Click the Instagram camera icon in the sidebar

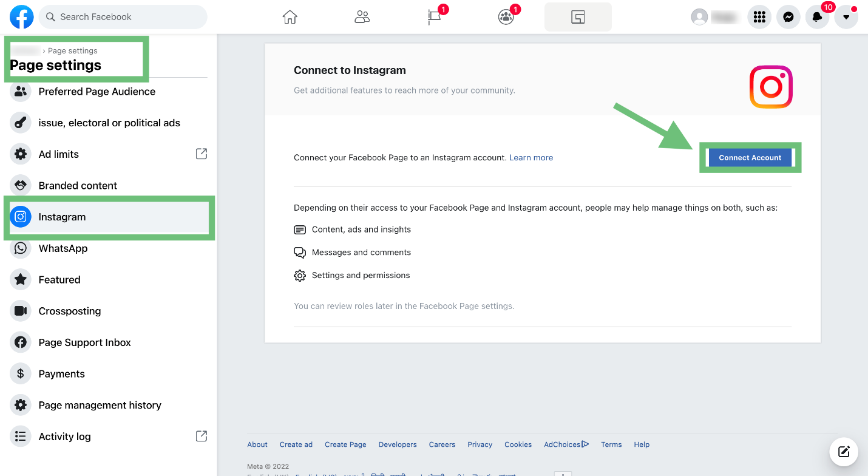tap(21, 217)
